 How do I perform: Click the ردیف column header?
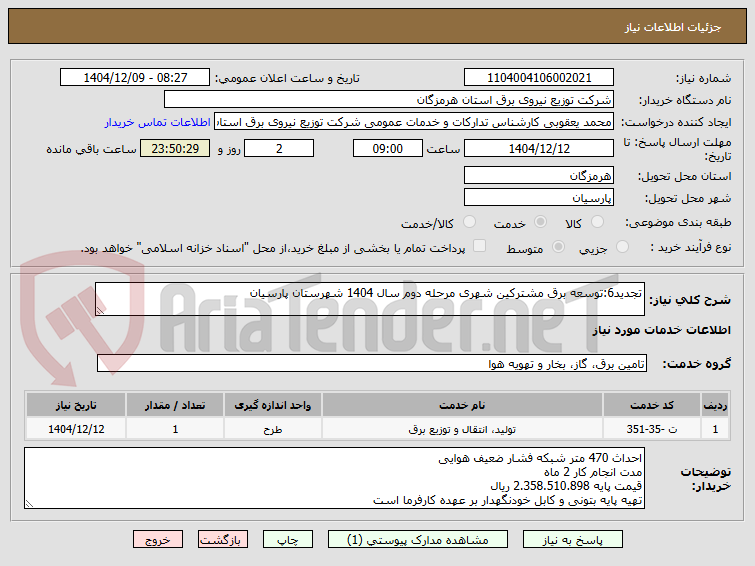[x=715, y=405]
